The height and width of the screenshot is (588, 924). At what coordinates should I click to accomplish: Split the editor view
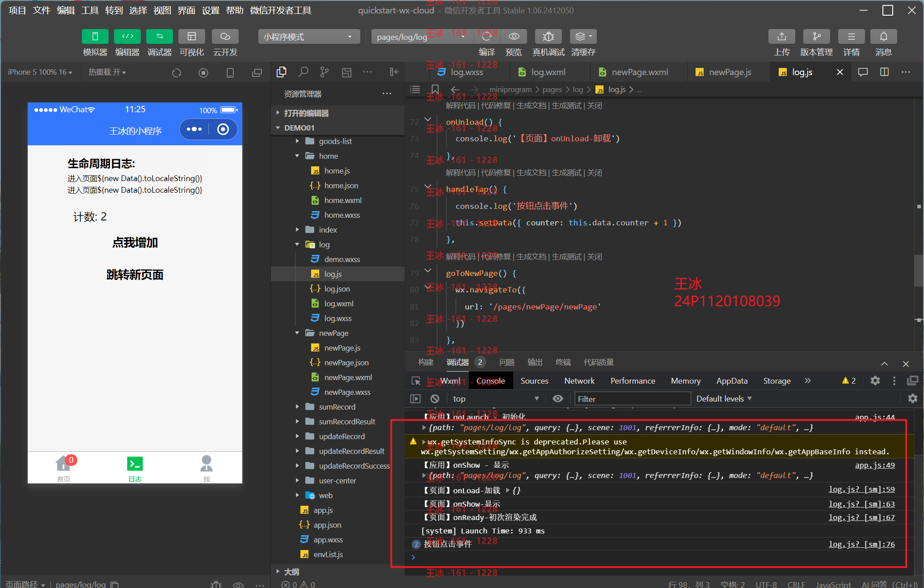884,72
